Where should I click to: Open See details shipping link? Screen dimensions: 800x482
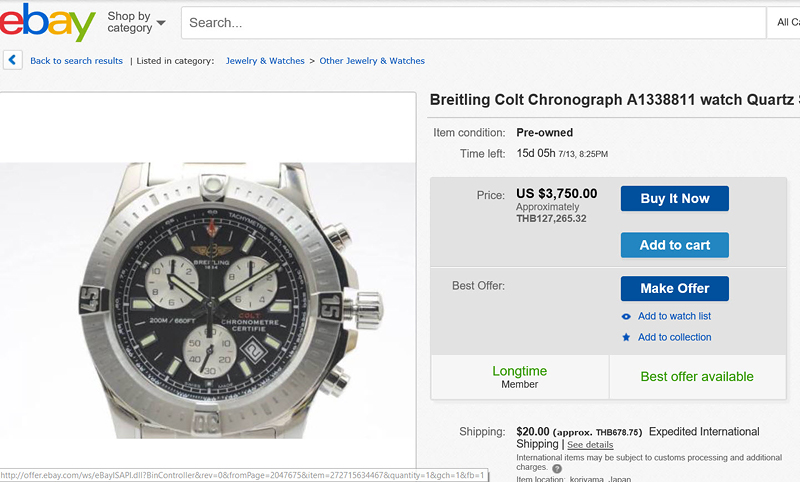[x=590, y=445]
